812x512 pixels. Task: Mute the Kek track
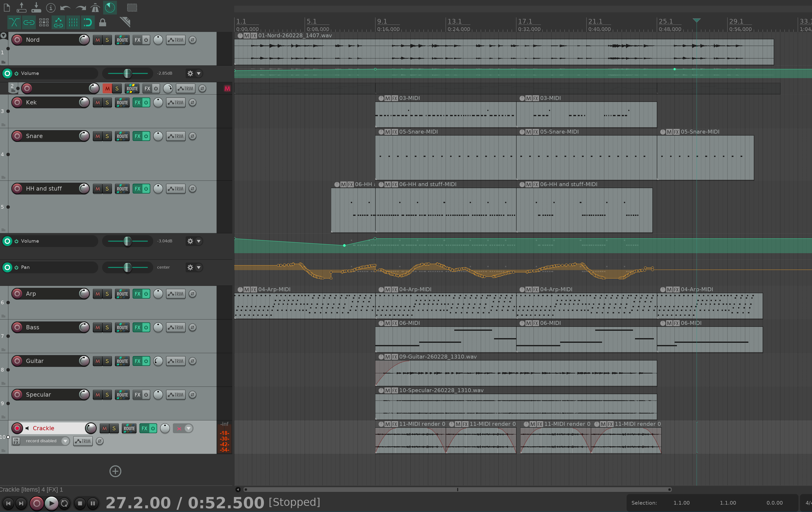coord(97,103)
